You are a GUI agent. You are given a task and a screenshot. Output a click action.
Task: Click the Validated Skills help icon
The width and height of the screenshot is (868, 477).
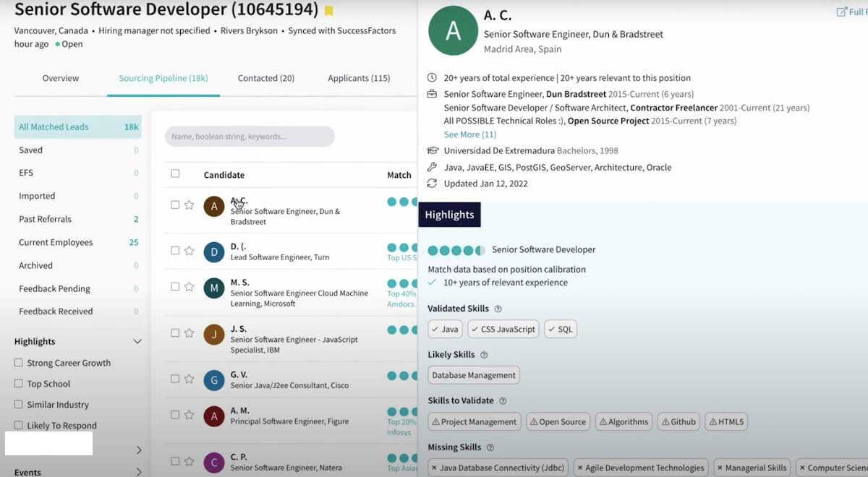(x=498, y=309)
